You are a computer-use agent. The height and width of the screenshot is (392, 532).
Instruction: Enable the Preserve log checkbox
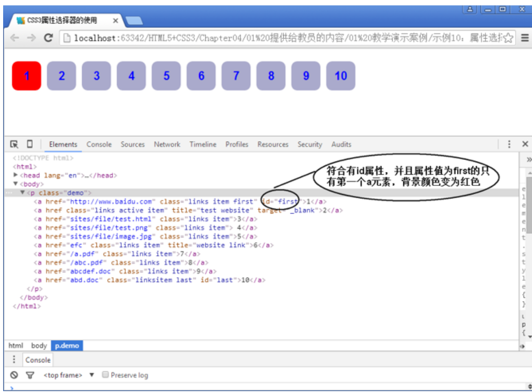click(105, 375)
